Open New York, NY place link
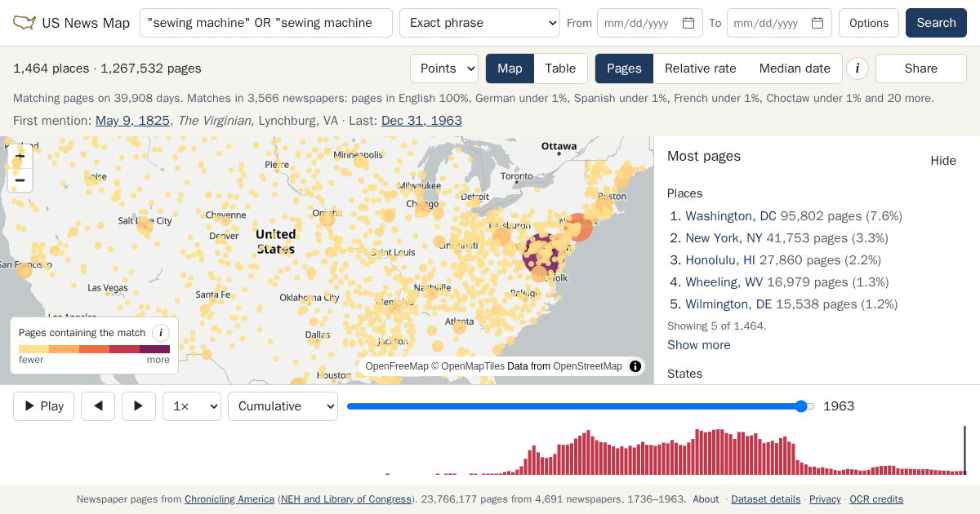The image size is (980, 514). point(724,238)
